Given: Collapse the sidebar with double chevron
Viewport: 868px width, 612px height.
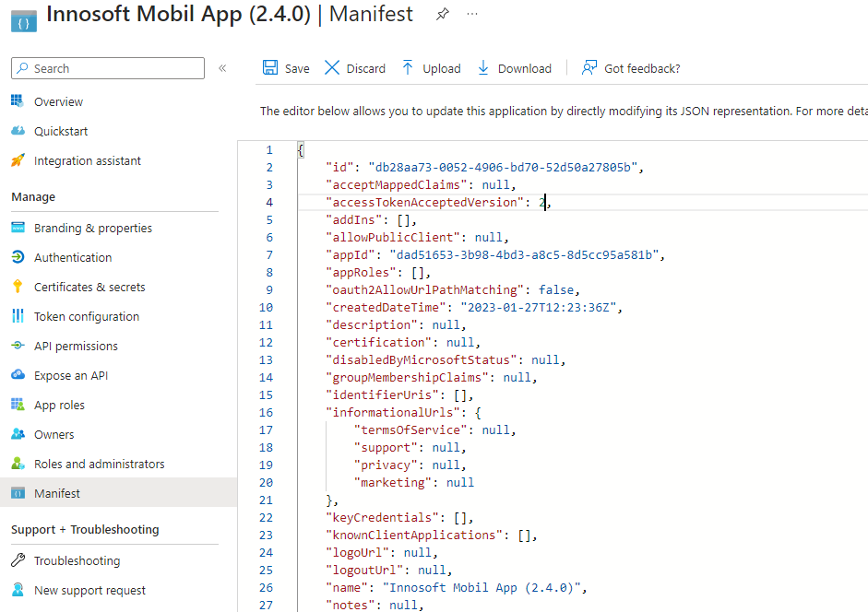Looking at the screenshot, I should point(222,68).
